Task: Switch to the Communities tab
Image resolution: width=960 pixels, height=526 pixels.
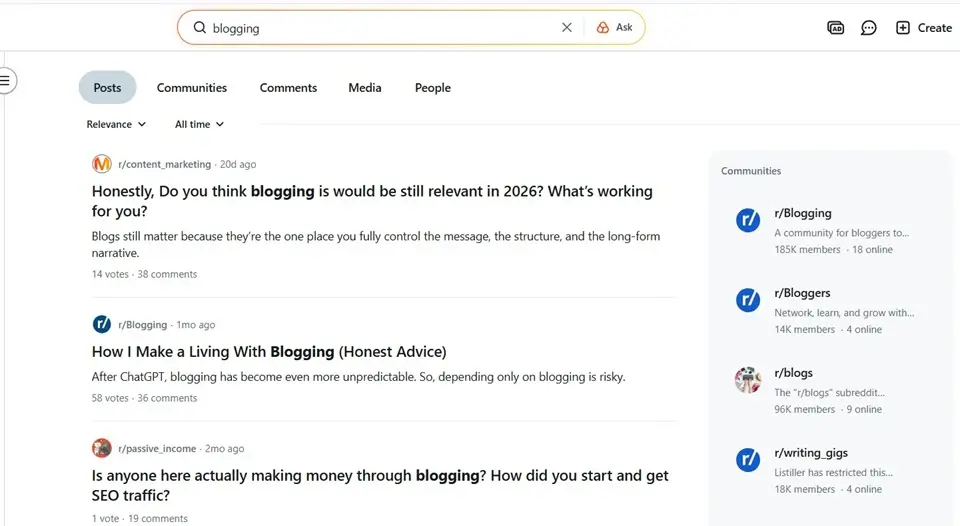Action: [x=192, y=88]
